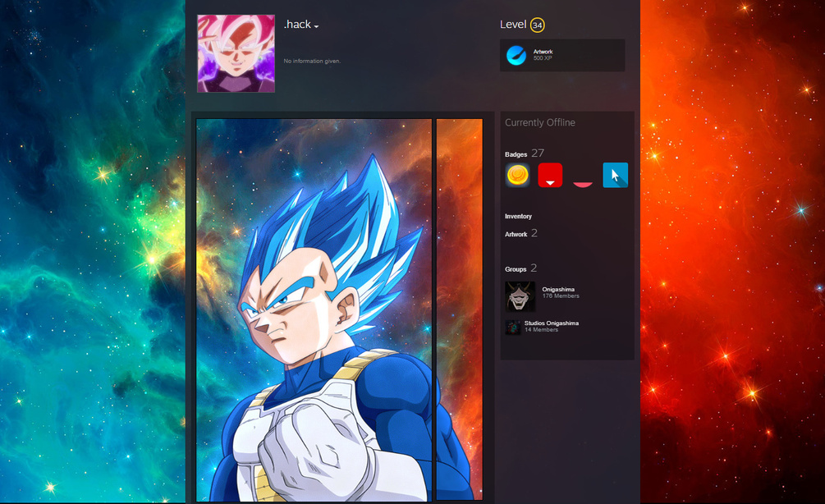Click the '176 Members' text

561,296
